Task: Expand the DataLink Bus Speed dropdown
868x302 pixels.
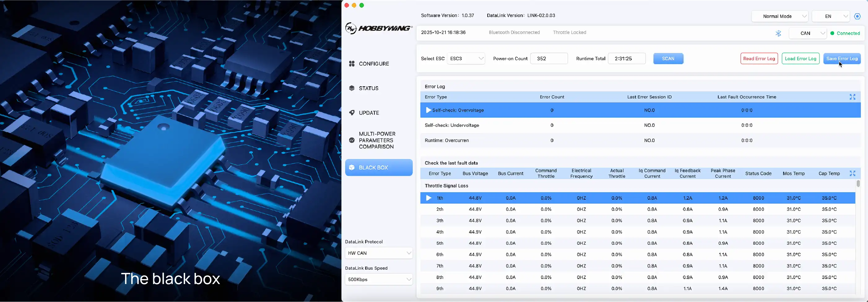Action: pyautogui.click(x=378, y=279)
